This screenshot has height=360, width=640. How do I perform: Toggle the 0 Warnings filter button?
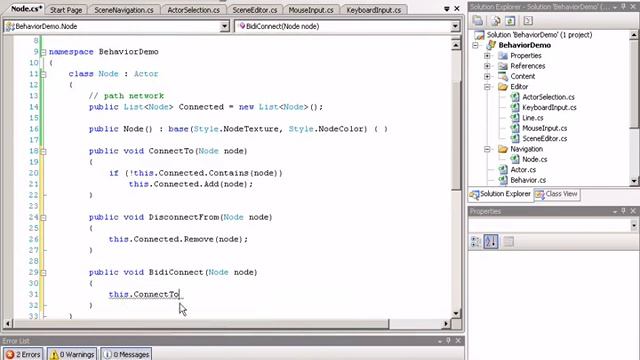pyautogui.click(x=72, y=354)
